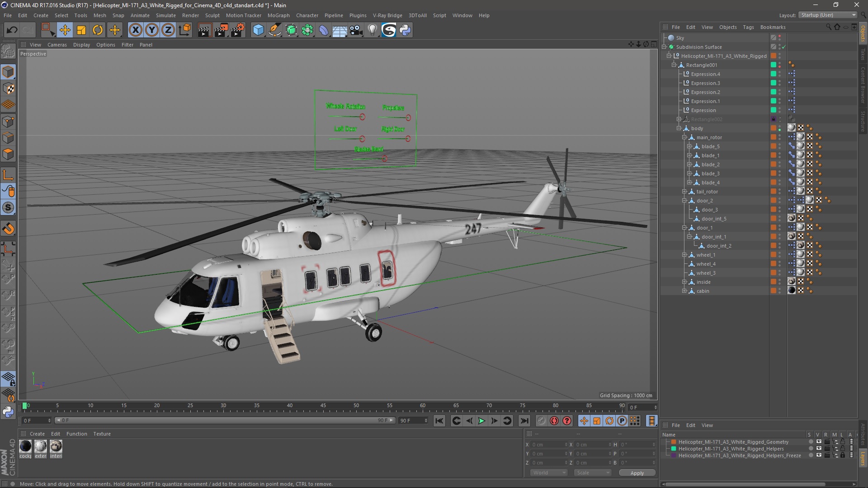Open the Cameras viewport menu
The height and width of the screenshot is (488, 868).
pyautogui.click(x=57, y=45)
